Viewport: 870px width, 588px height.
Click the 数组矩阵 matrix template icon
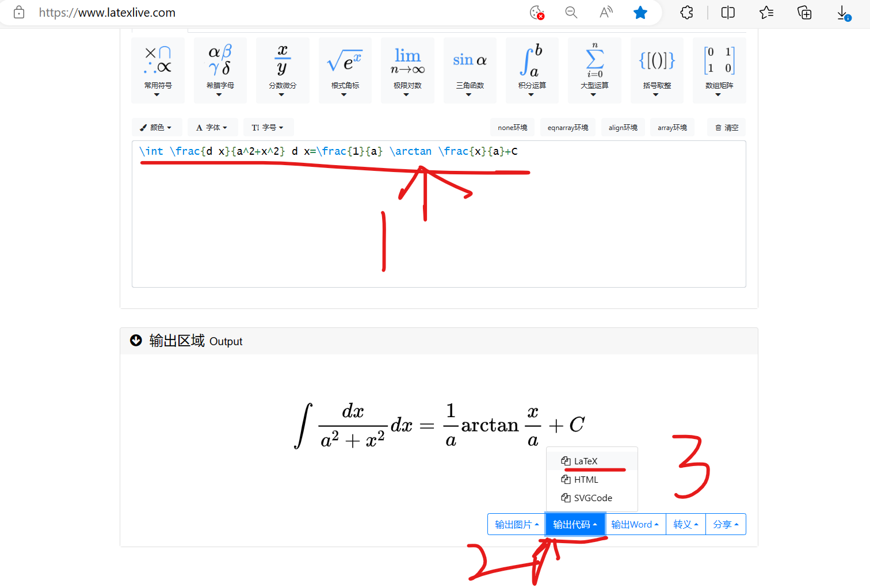(x=719, y=70)
